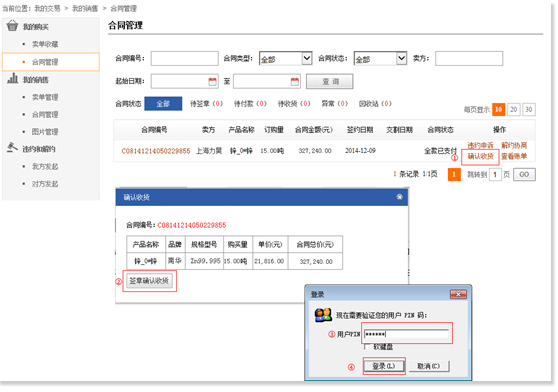
Task: Focus the 卖方 input field
Action: 469,58
